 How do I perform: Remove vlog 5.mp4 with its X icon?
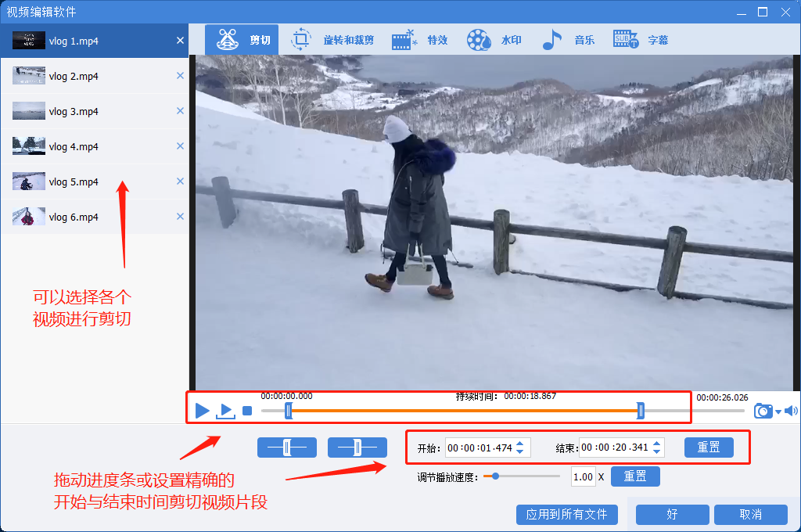180,182
